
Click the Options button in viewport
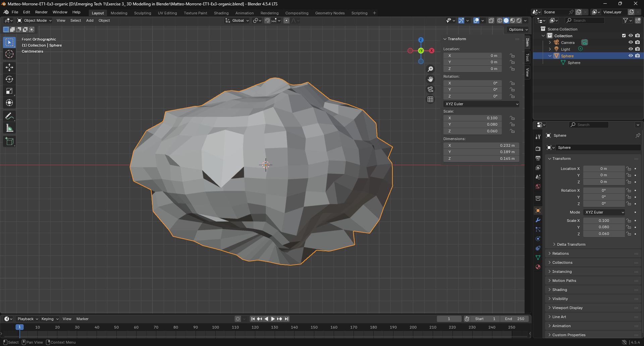518,30
